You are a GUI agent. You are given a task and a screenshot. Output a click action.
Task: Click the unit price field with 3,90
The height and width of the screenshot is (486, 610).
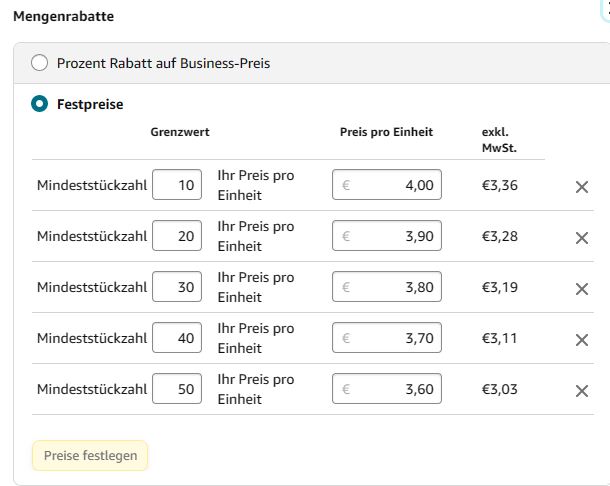[x=387, y=235]
